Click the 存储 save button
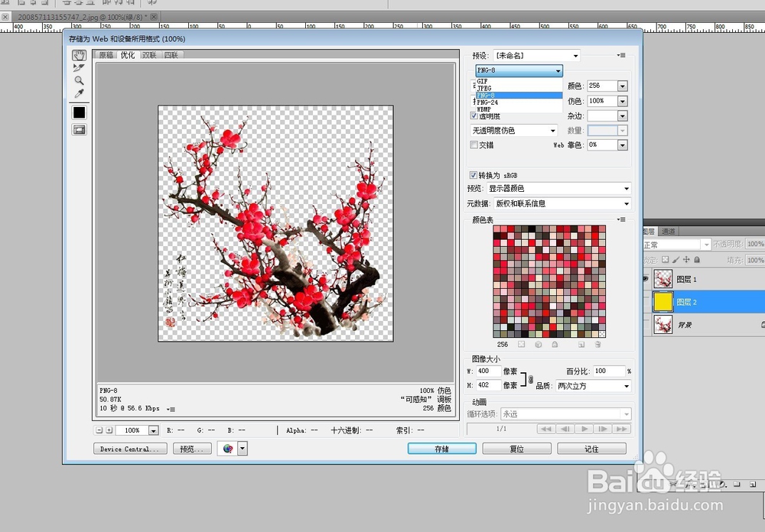 point(442,449)
